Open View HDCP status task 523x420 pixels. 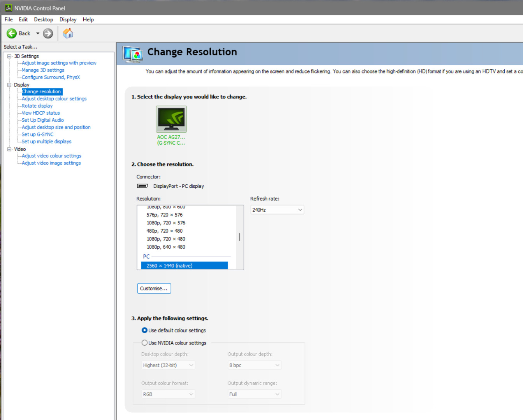[x=41, y=113]
